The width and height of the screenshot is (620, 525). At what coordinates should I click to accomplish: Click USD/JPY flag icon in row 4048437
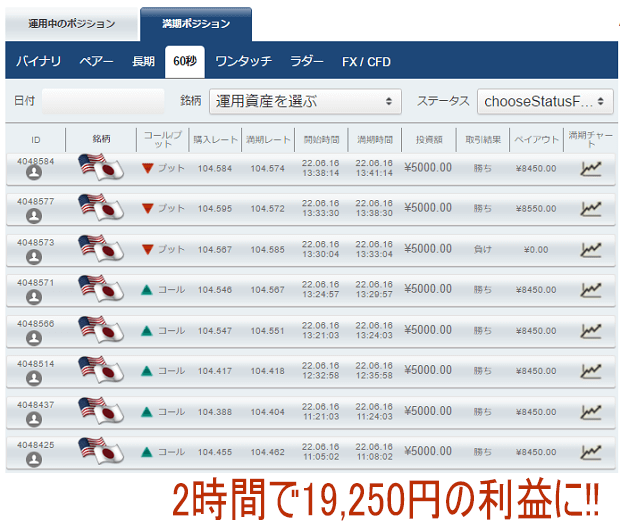coord(101,411)
